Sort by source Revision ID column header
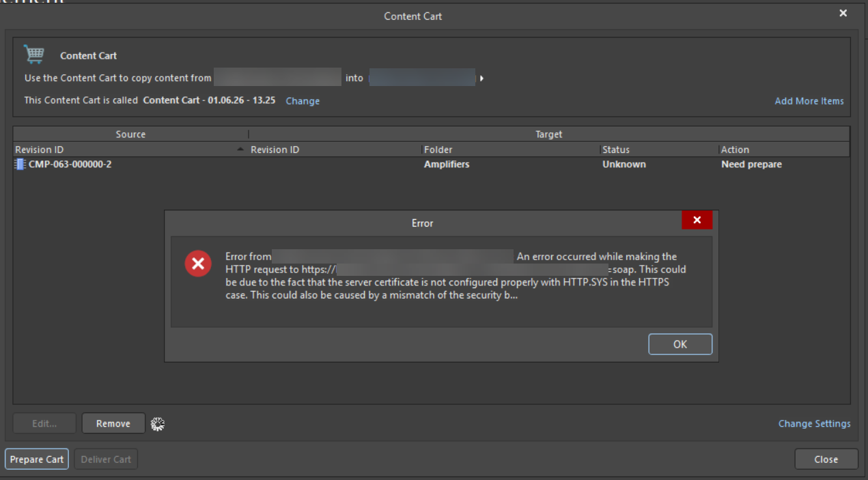The width and height of the screenshot is (868, 480). coord(130,150)
